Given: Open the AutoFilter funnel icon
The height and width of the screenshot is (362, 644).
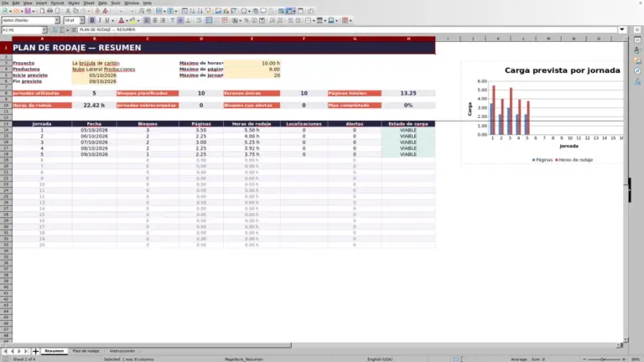Looking at the screenshot, I should (x=208, y=11).
